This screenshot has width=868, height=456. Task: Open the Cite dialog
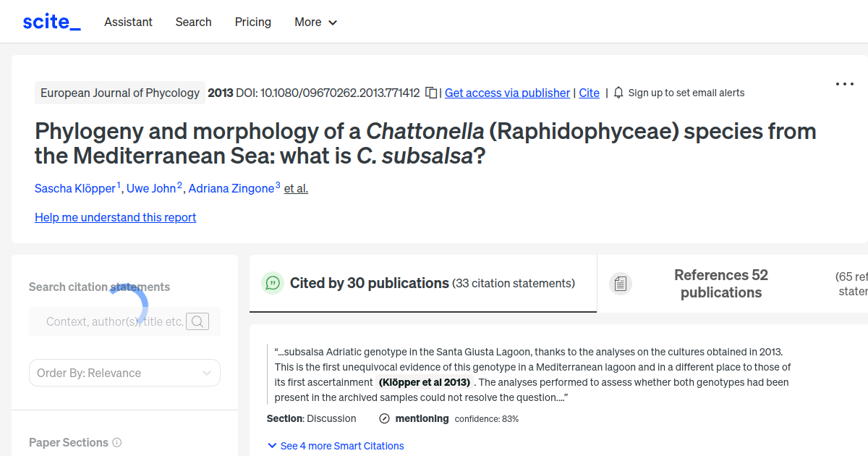point(589,93)
